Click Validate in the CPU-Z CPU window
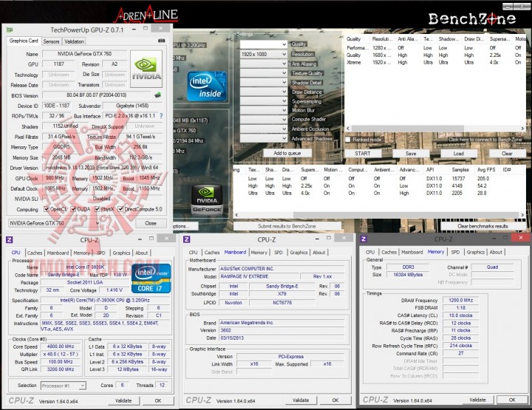 pyautogui.click(x=123, y=400)
